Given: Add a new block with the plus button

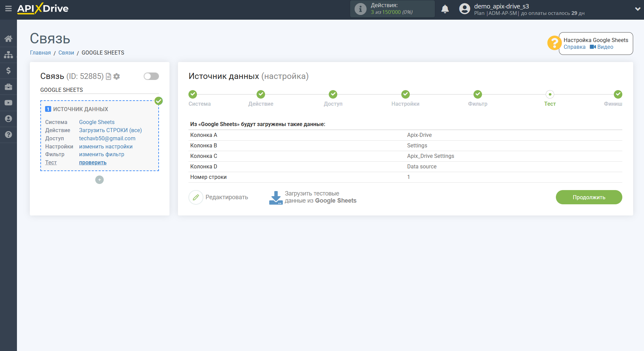Looking at the screenshot, I should tap(99, 180).
